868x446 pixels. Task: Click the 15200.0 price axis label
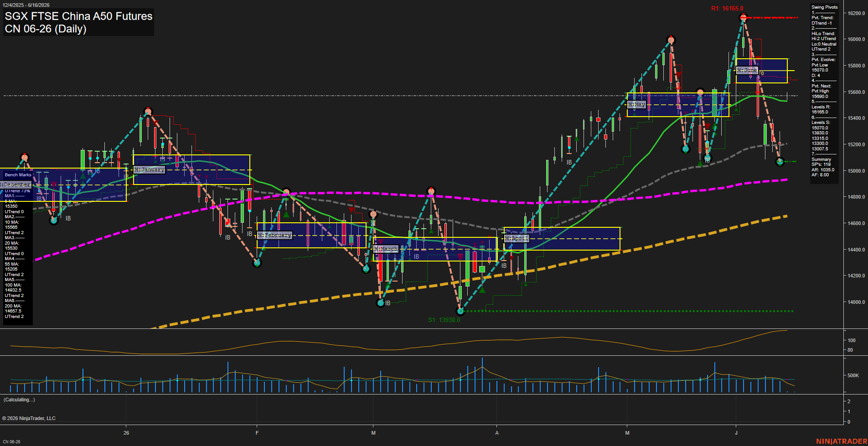click(856, 144)
